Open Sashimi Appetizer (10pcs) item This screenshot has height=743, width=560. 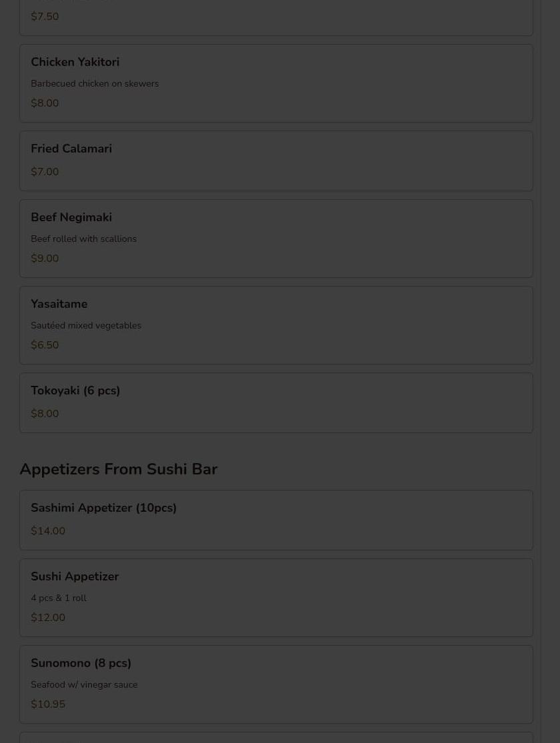(276, 520)
